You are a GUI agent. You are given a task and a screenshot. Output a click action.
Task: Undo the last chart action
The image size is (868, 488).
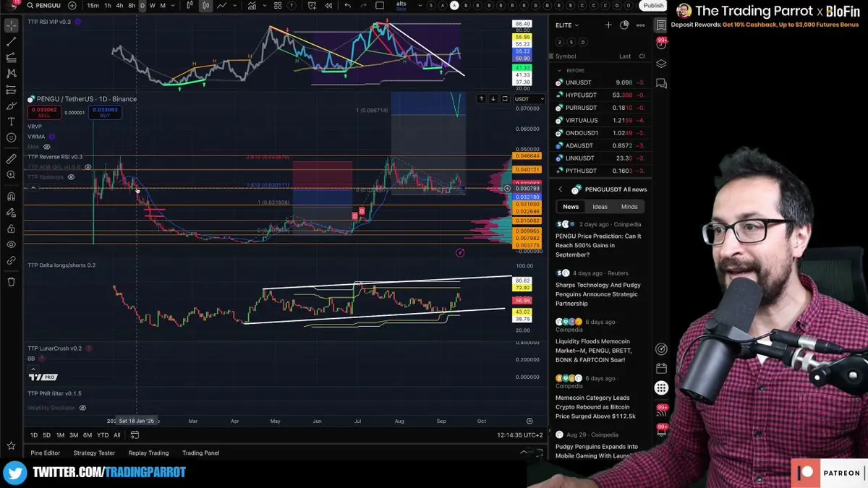click(347, 5)
